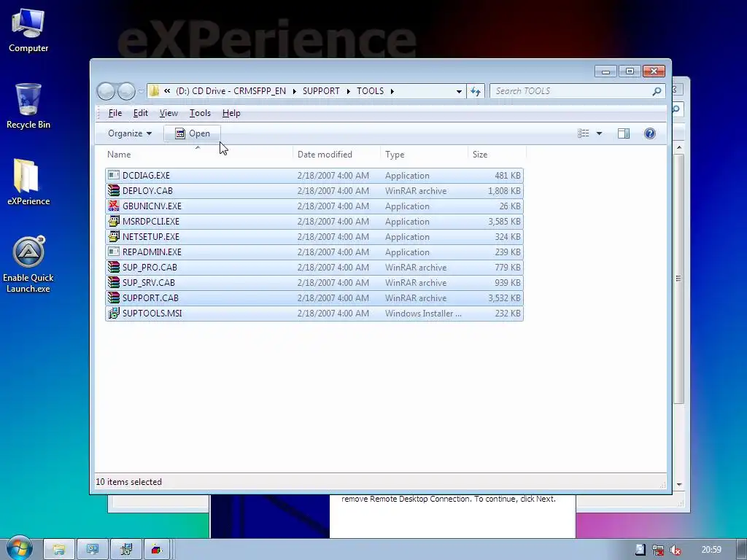
Task: Click the Change your view icon
Action: (x=584, y=133)
